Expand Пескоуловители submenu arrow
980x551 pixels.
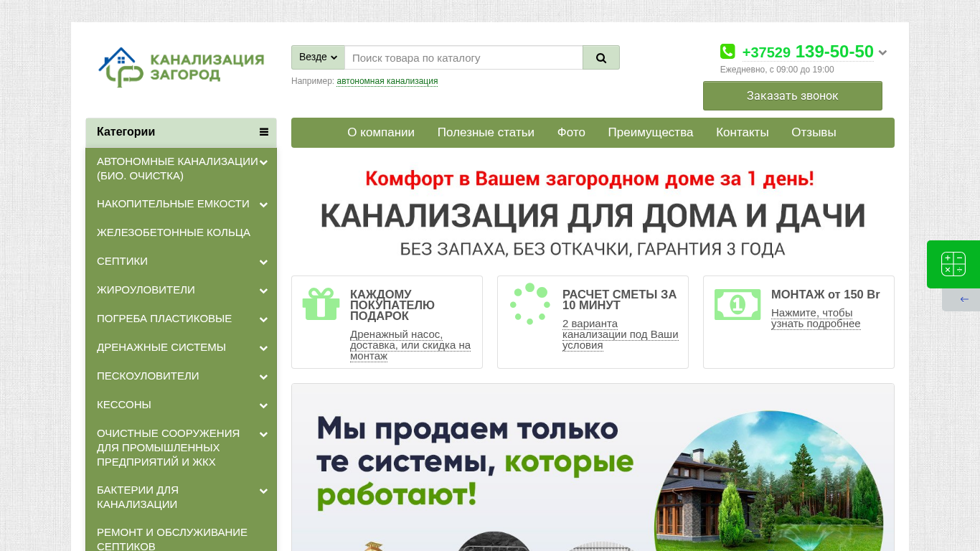[x=264, y=377]
